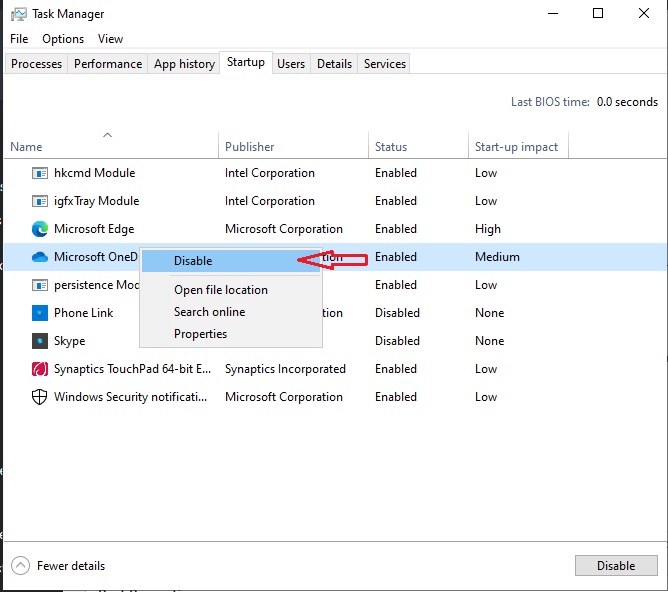This screenshot has width=668, height=592.
Task: Click the Skype icon
Action: [40, 341]
